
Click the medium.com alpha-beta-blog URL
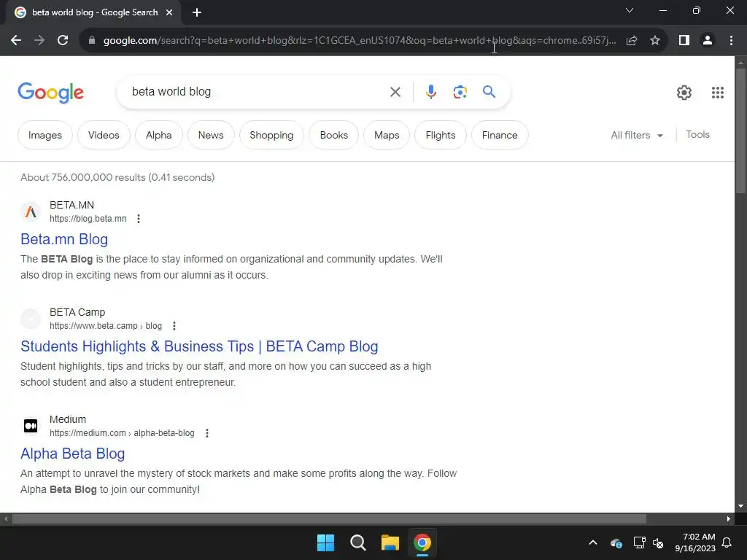tap(122, 433)
